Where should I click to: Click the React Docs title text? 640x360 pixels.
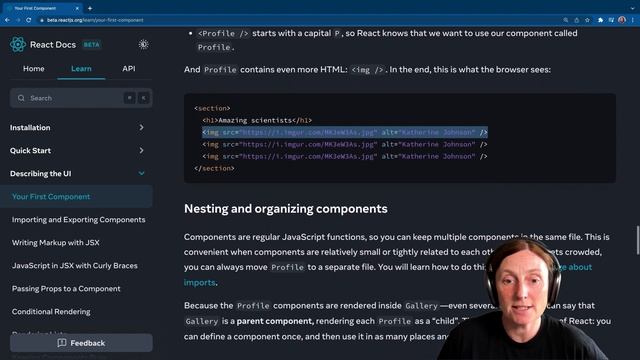(x=53, y=44)
